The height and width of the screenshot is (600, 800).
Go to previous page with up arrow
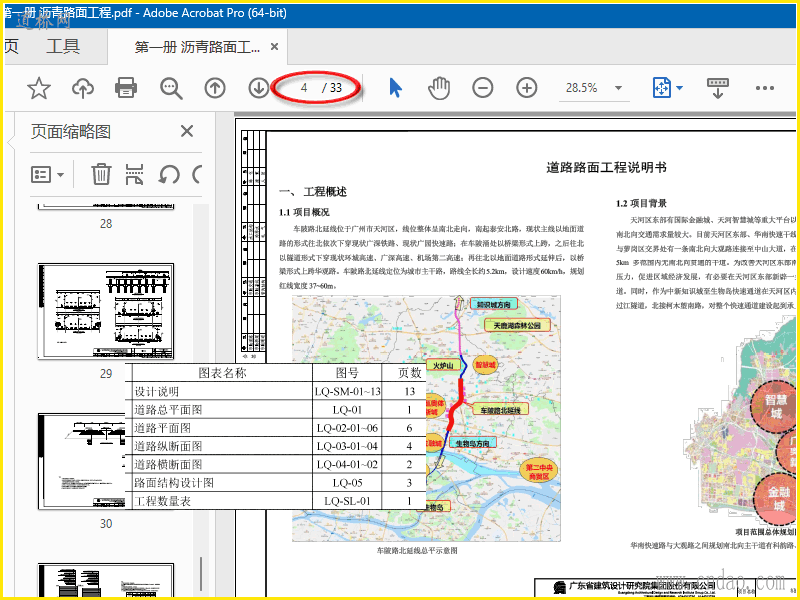click(215, 88)
